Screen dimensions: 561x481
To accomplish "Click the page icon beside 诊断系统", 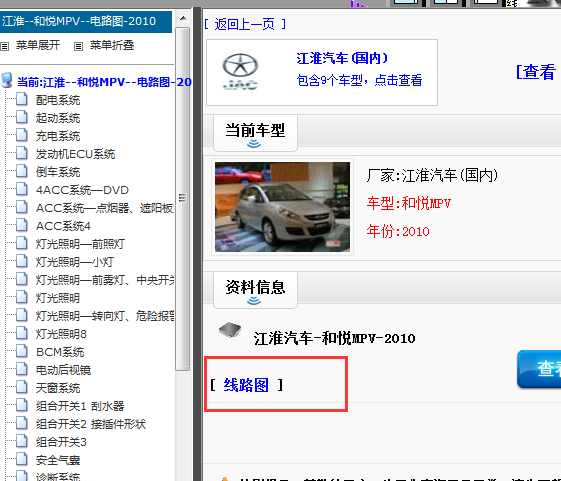I will click(x=21, y=476).
